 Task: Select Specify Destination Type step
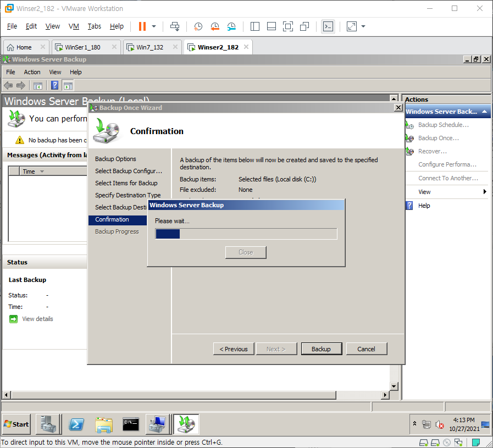coord(128,195)
